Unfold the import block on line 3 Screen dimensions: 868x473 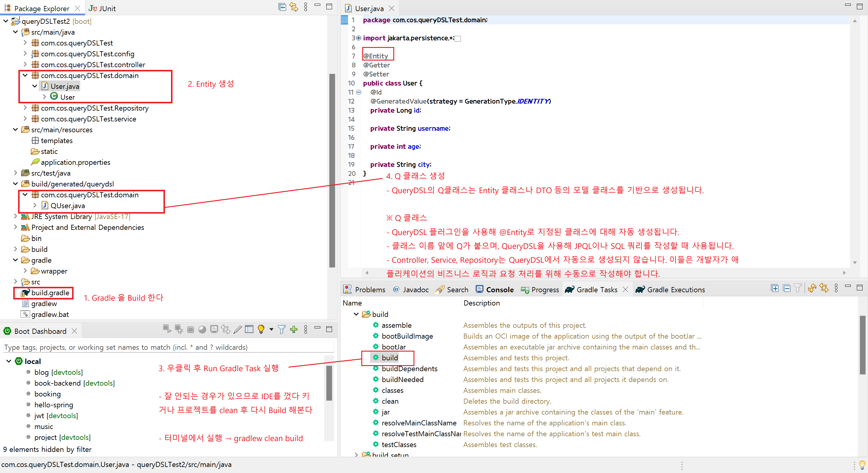(x=359, y=38)
